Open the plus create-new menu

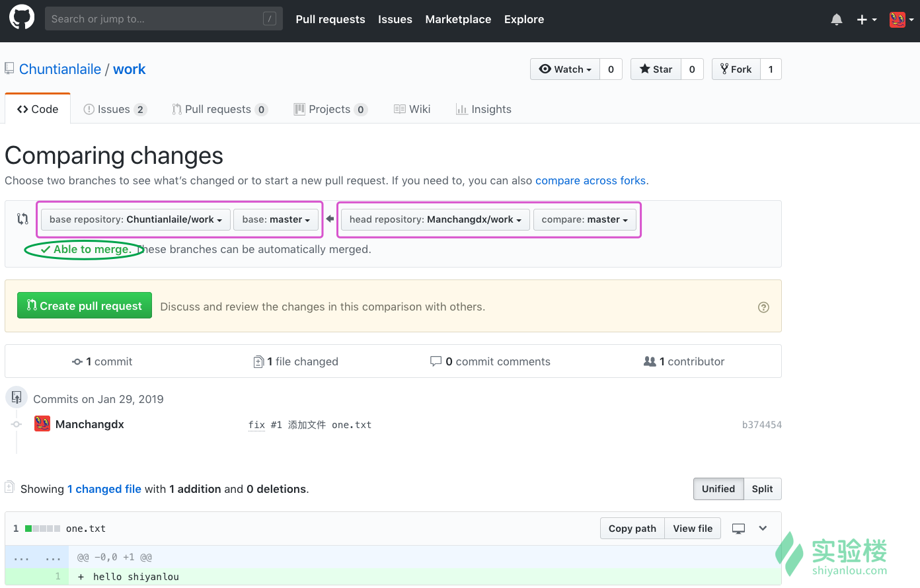pyautogui.click(x=866, y=20)
